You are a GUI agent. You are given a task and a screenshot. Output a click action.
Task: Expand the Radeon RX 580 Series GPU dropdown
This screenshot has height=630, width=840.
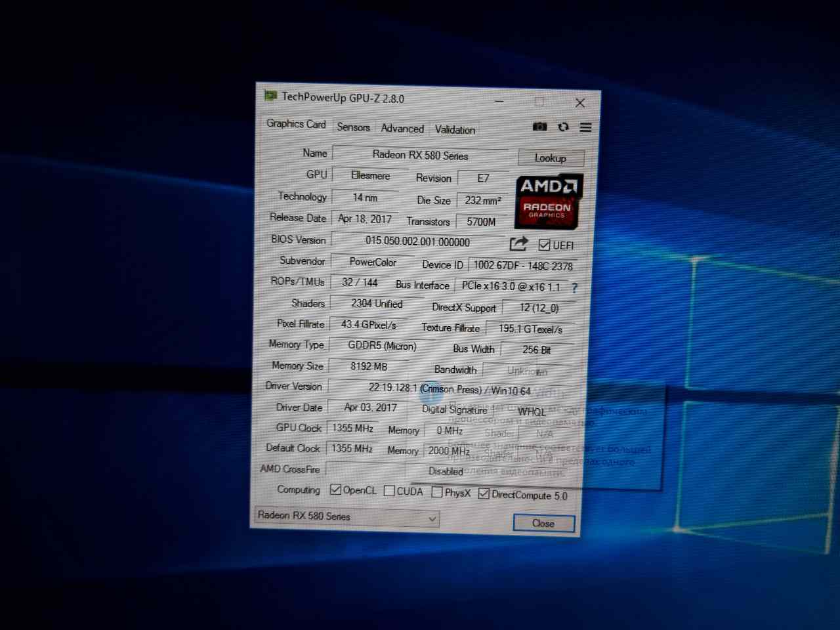(432, 518)
